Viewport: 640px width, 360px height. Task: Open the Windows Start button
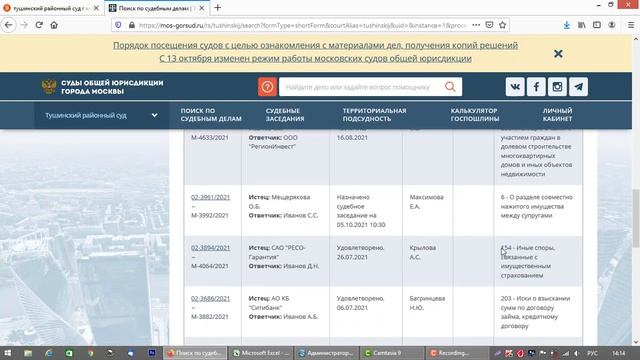click(7, 353)
